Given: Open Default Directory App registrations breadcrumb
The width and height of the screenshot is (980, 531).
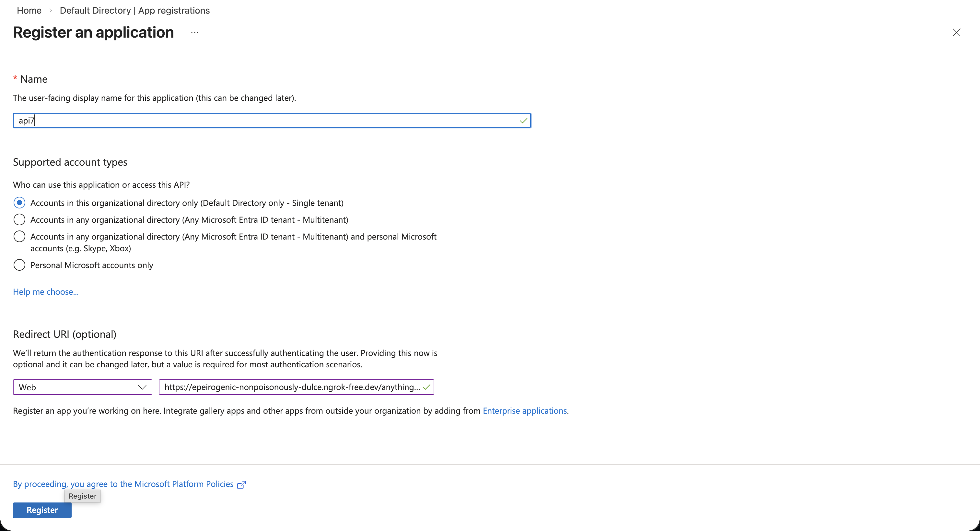Looking at the screenshot, I should (135, 10).
